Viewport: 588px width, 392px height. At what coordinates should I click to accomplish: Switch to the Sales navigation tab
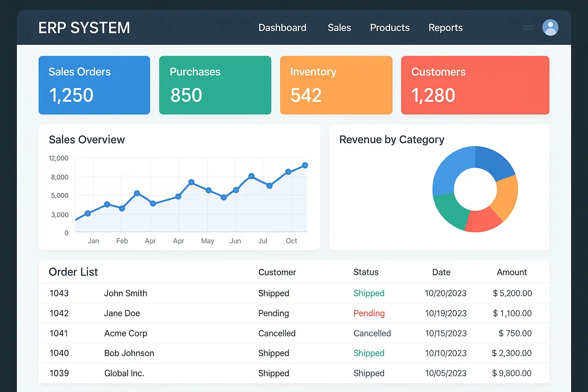[x=339, y=28]
